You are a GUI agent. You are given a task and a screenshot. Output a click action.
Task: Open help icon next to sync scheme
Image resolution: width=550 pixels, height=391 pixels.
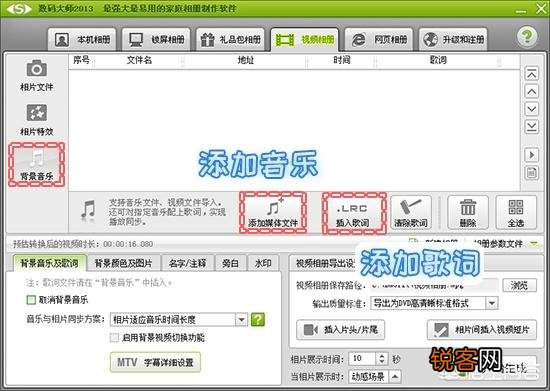tap(257, 319)
